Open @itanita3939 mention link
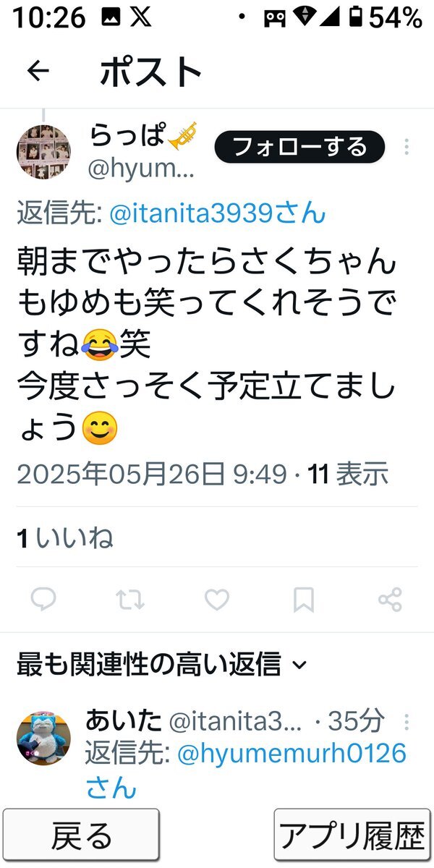 [217, 213]
